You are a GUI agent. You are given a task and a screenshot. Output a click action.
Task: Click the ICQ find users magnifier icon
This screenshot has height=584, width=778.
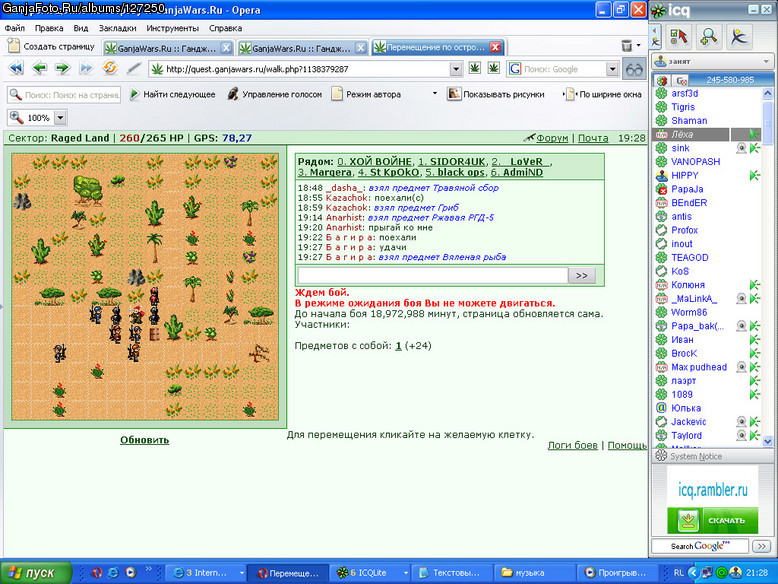pos(709,36)
